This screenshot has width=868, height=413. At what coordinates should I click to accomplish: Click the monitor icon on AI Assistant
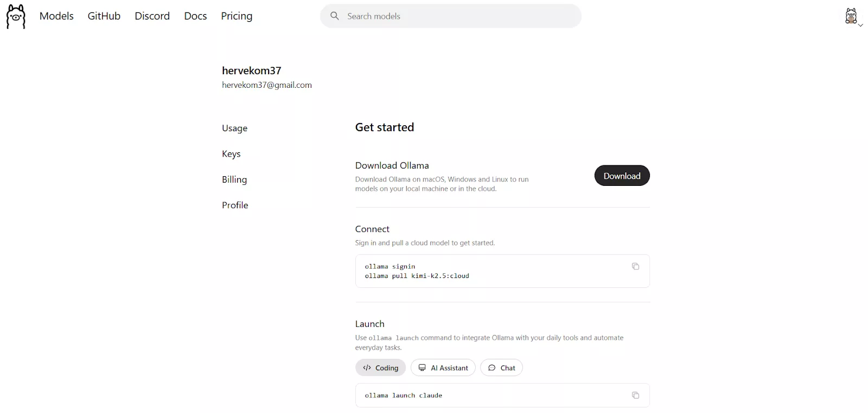[422, 367]
